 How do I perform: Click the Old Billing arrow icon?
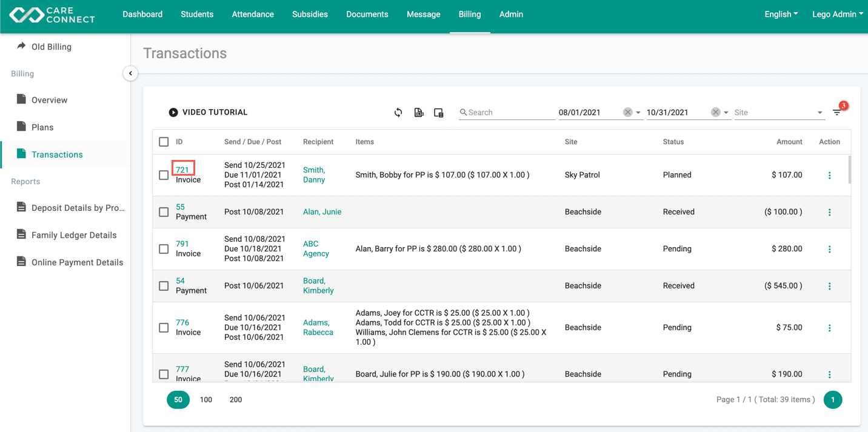point(21,46)
